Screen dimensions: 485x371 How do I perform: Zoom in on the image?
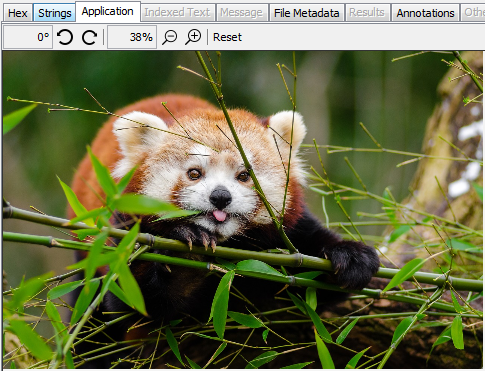[193, 37]
